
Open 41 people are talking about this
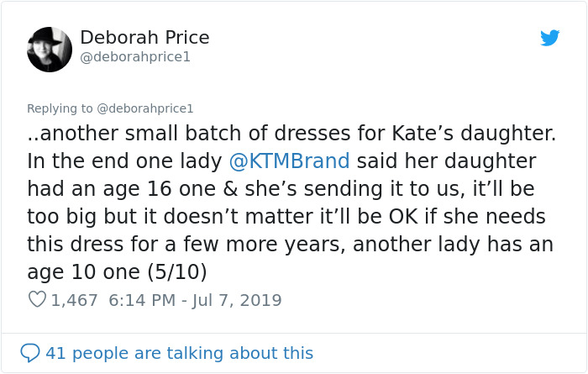pyautogui.click(x=179, y=353)
